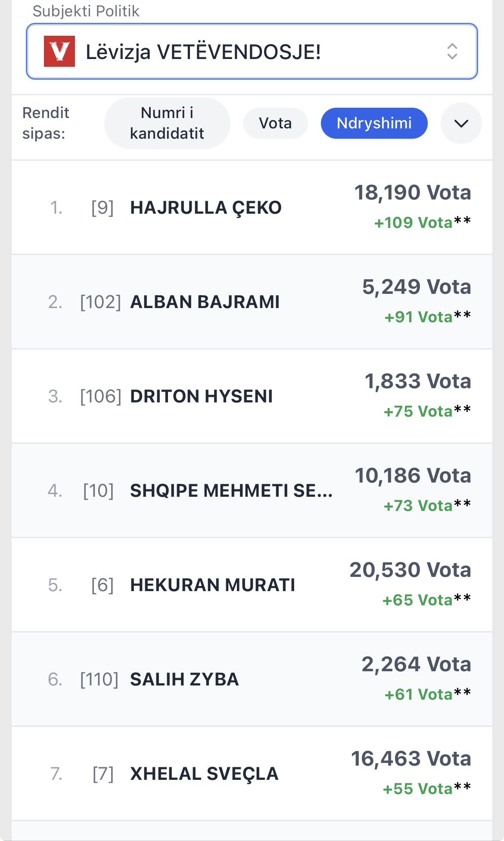Click candidate number badge [106]

[x=101, y=396]
